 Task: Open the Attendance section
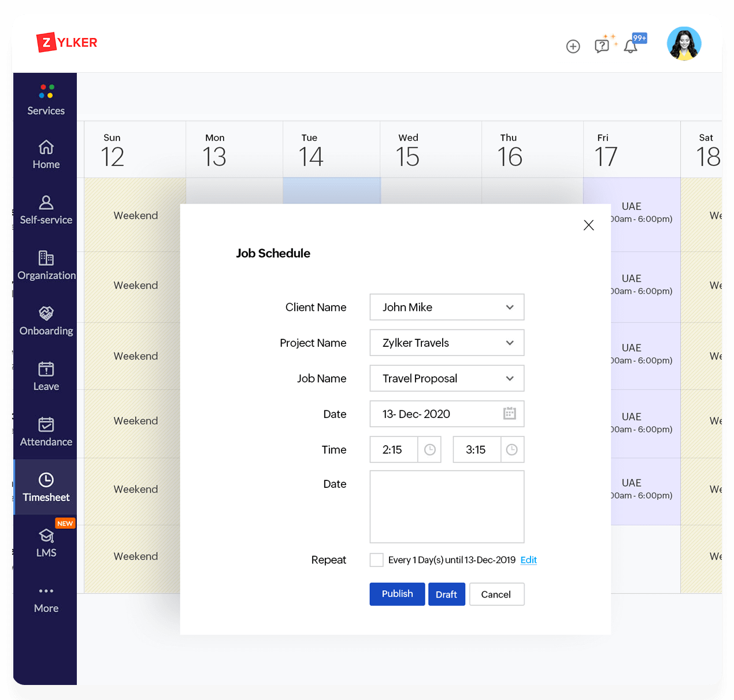(46, 432)
